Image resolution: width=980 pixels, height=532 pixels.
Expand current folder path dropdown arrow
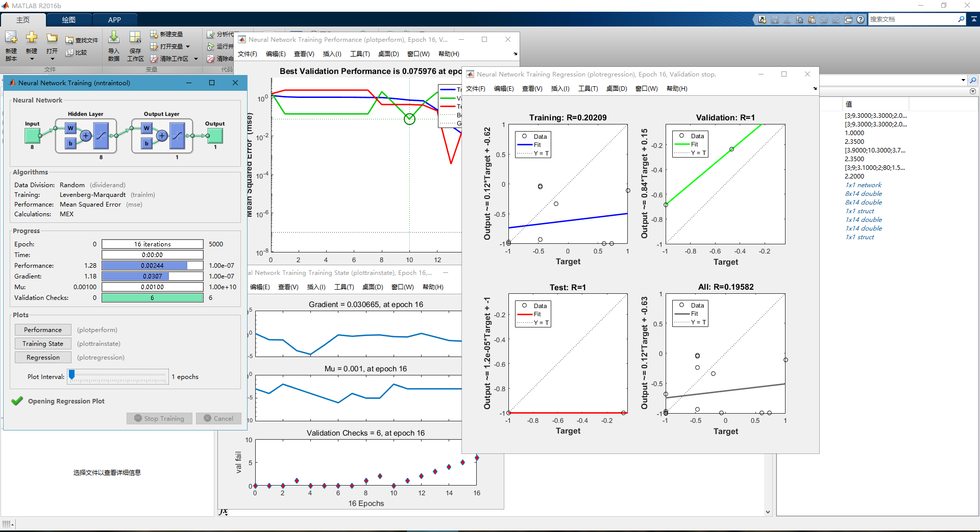click(x=963, y=80)
